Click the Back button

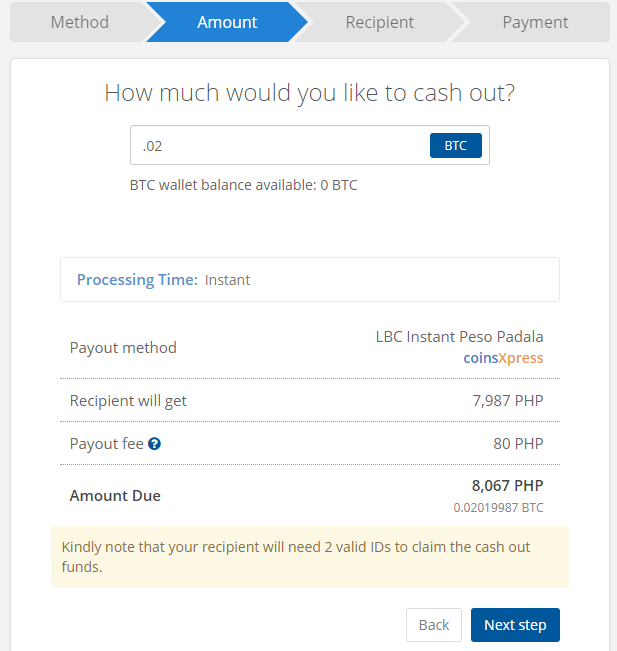click(x=434, y=625)
